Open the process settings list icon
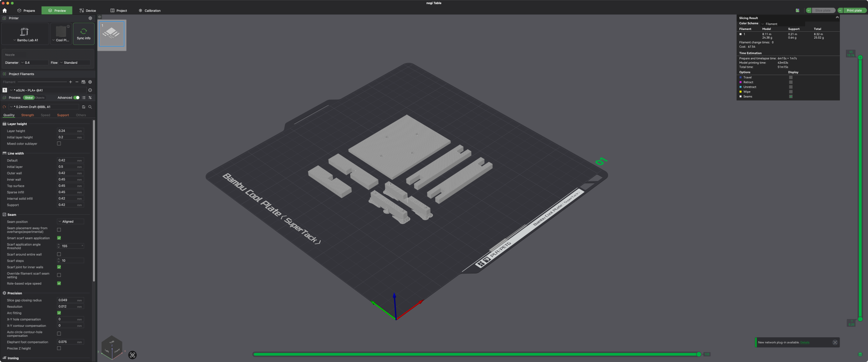The height and width of the screenshot is (362, 868). coord(84,98)
